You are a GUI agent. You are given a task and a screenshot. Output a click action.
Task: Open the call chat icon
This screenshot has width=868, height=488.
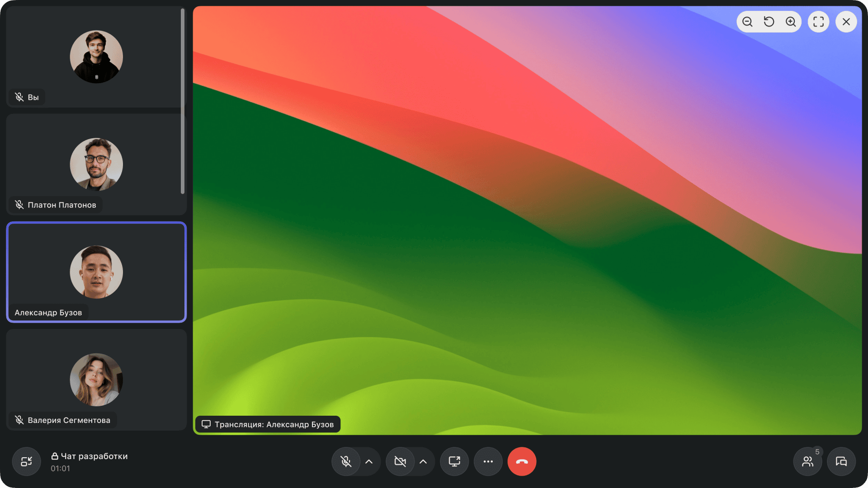(841, 461)
